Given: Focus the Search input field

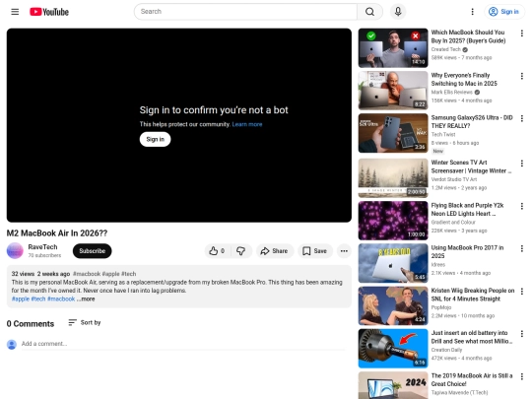Looking at the screenshot, I should click(x=245, y=12).
